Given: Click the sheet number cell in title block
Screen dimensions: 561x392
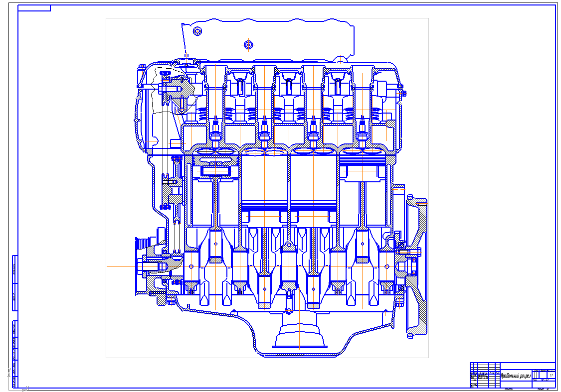Looking at the screenshot, I should tap(551, 375).
